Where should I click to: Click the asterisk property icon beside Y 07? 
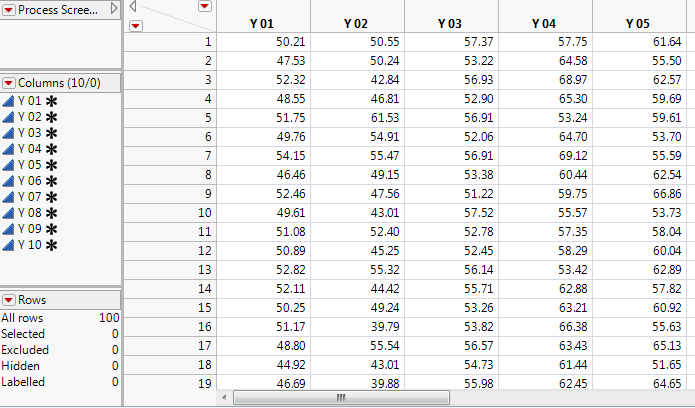[51, 197]
